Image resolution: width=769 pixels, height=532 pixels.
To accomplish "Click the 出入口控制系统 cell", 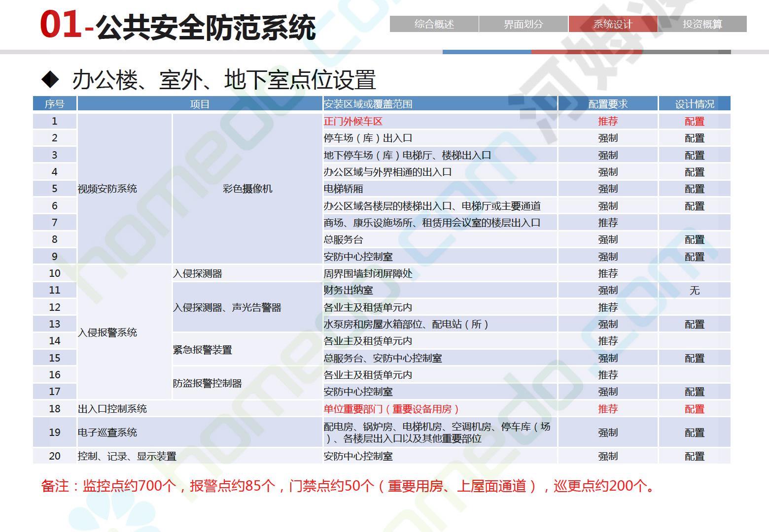I will [x=200, y=409].
